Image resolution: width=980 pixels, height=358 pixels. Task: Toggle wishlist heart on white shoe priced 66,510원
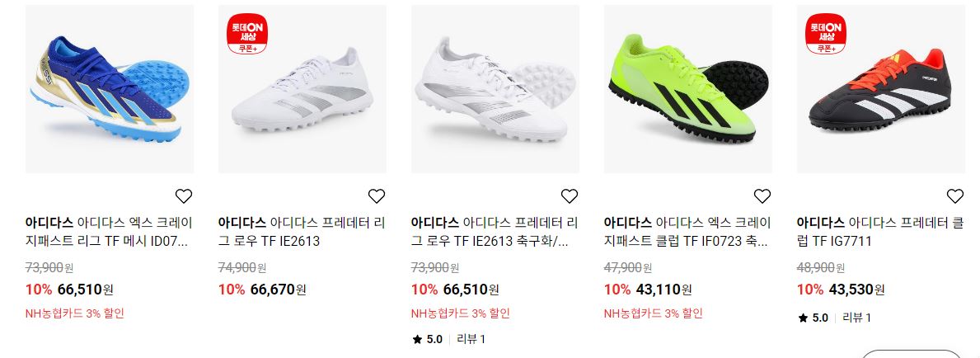coord(569,195)
